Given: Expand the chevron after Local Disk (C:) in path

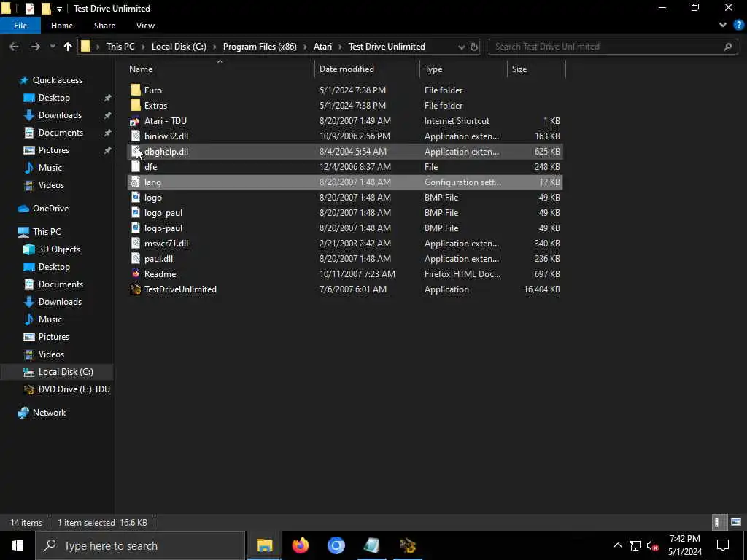Looking at the screenshot, I should tap(214, 47).
